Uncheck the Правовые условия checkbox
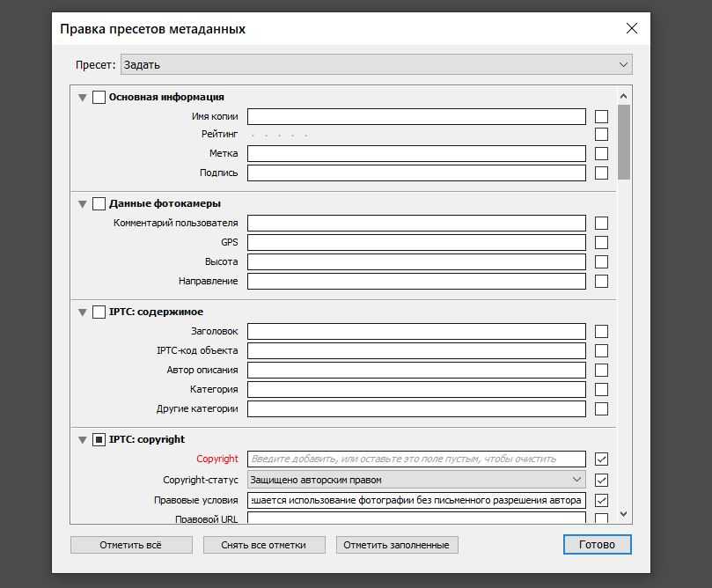The height and width of the screenshot is (588, 712). pos(601,500)
